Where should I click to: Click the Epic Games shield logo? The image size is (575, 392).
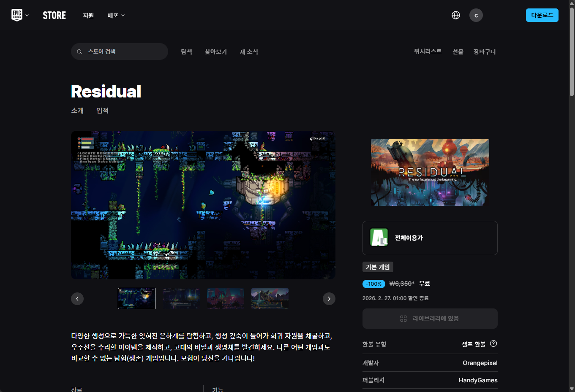[17, 15]
